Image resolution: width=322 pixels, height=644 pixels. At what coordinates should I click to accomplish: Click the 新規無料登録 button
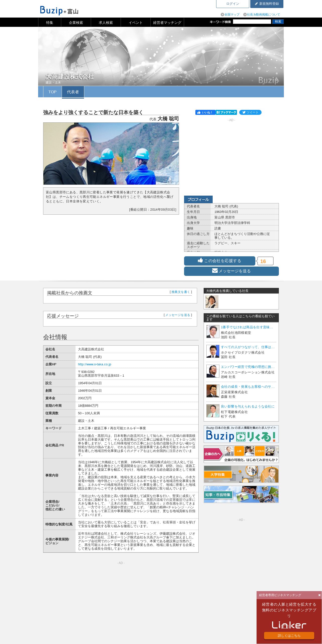267,4
